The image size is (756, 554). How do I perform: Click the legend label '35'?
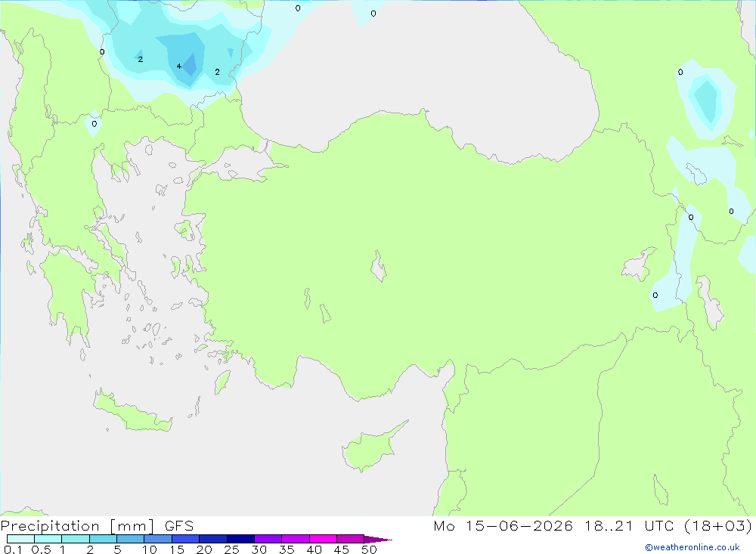(x=287, y=549)
